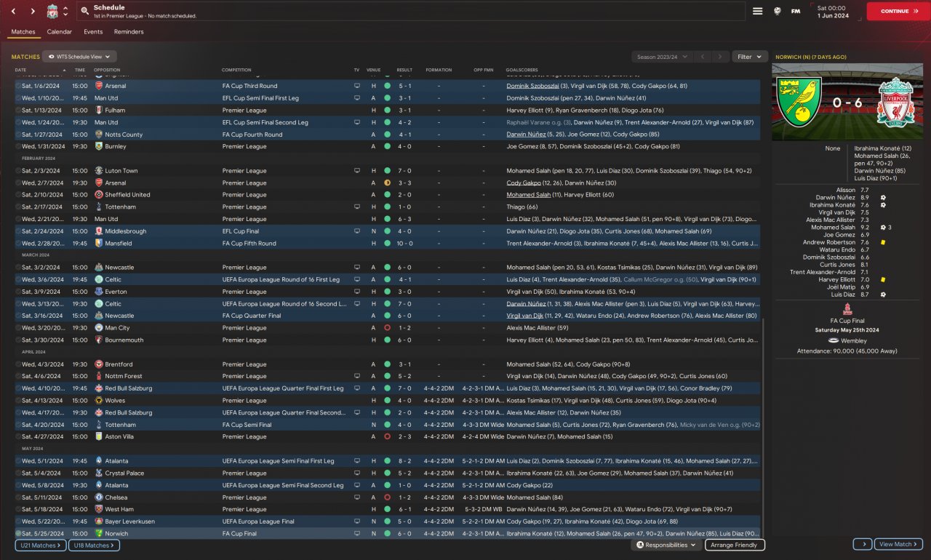Click the Brentford club badge
The width and height of the screenshot is (931, 560).
pos(100,364)
